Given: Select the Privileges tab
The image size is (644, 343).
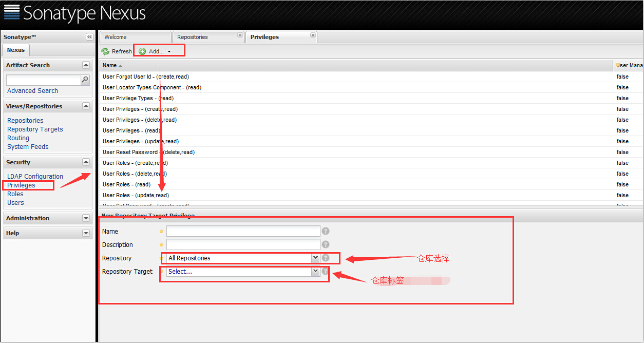Looking at the screenshot, I should [x=281, y=37].
